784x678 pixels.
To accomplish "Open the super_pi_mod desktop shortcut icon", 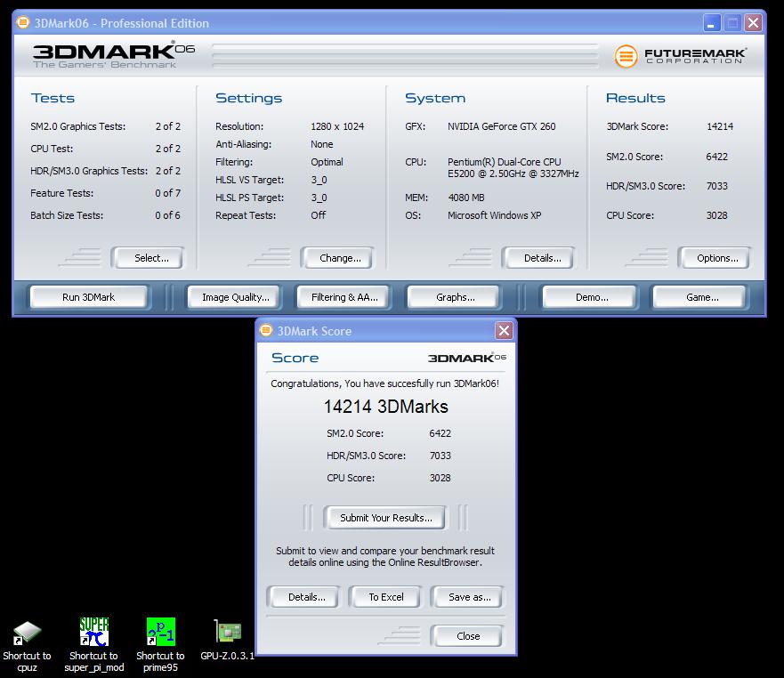I will tap(94, 632).
